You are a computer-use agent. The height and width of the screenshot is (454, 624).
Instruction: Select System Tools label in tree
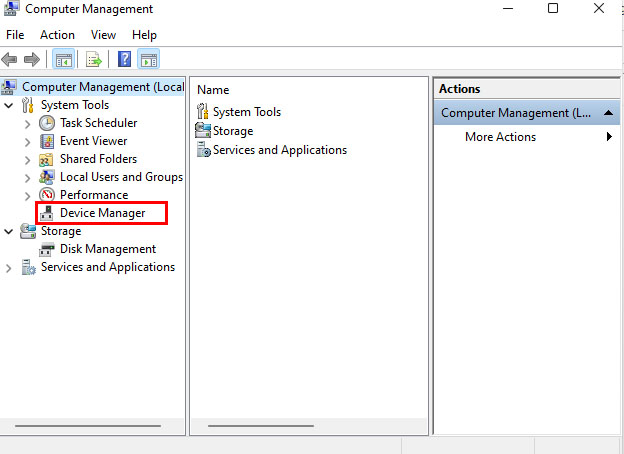click(x=75, y=105)
